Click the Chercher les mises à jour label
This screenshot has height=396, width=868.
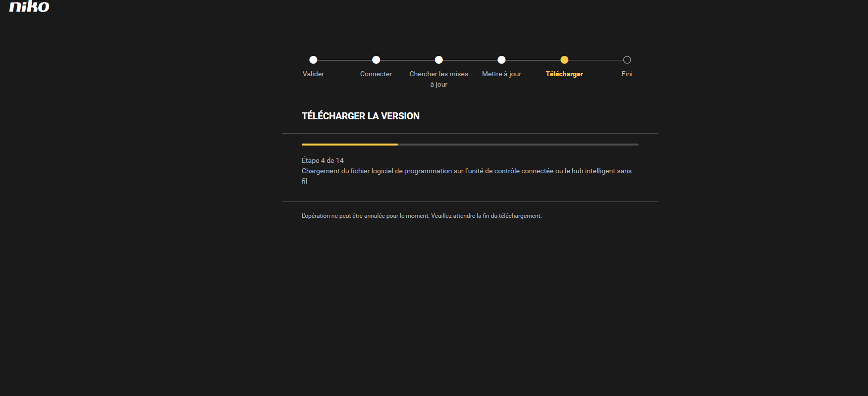(x=439, y=79)
